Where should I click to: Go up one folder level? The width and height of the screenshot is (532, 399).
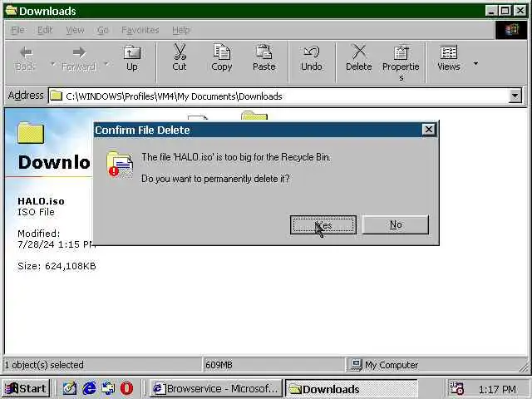pos(132,59)
